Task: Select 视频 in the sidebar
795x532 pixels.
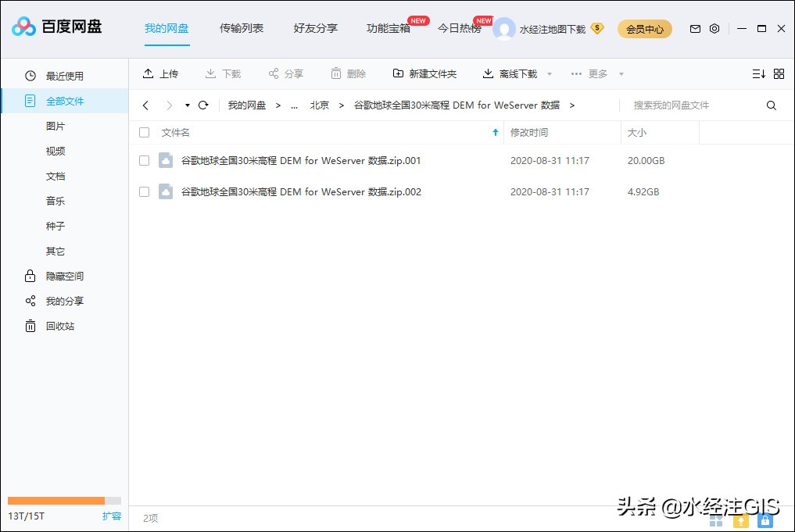Action: [x=56, y=151]
